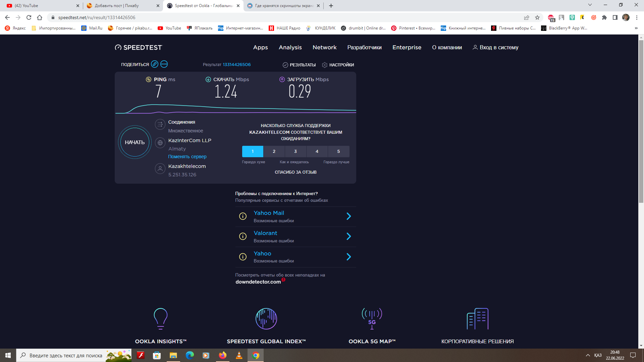Open browser home page icon
Image resolution: width=644 pixels, height=362 pixels.
pos(40,17)
